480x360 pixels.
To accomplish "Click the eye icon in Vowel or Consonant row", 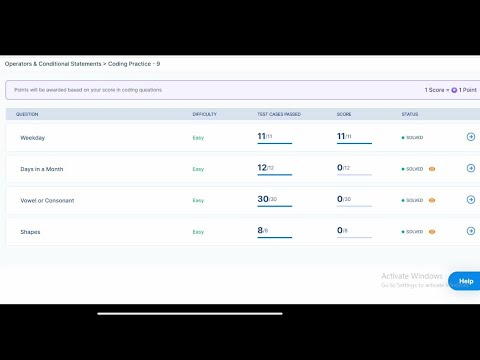I will pyautogui.click(x=432, y=200).
